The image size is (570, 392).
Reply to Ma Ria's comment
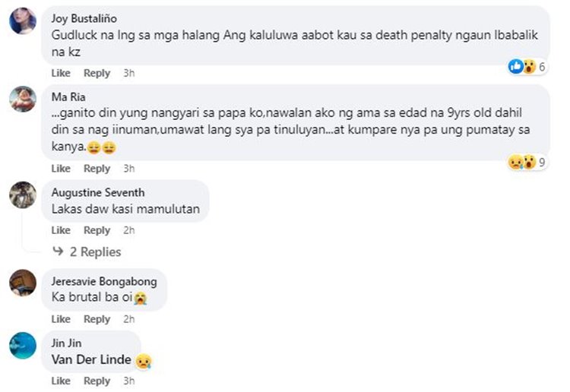(x=97, y=169)
